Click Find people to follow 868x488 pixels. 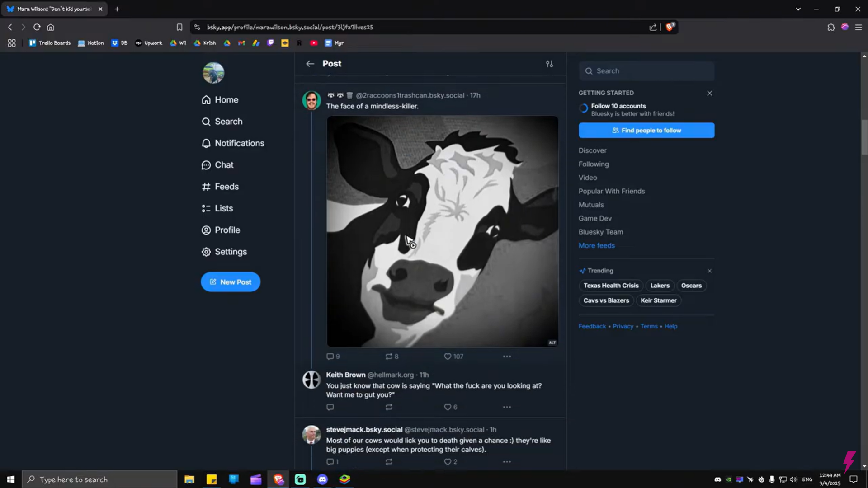[x=646, y=131]
